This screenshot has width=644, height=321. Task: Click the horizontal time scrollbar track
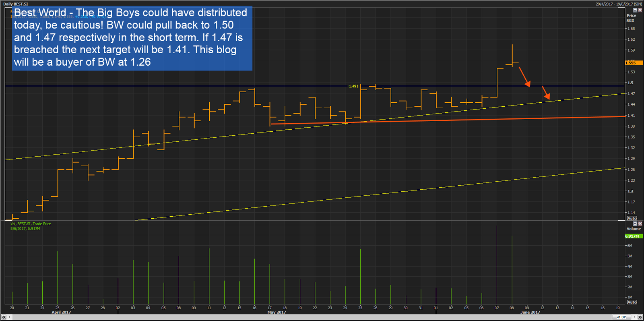(312, 317)
